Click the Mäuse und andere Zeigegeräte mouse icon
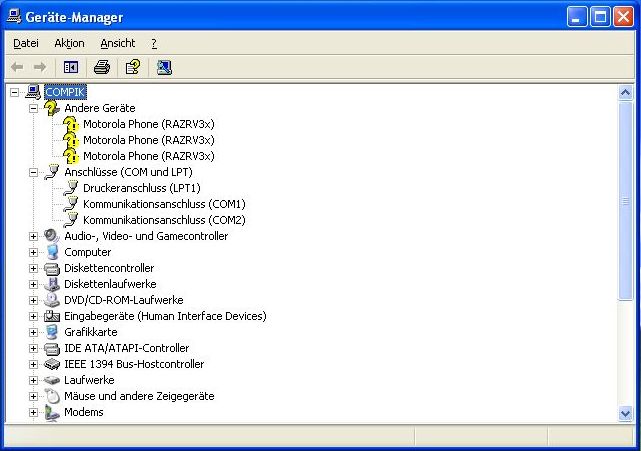Screen dimensions: 641x451 click(x=52, y=396)
